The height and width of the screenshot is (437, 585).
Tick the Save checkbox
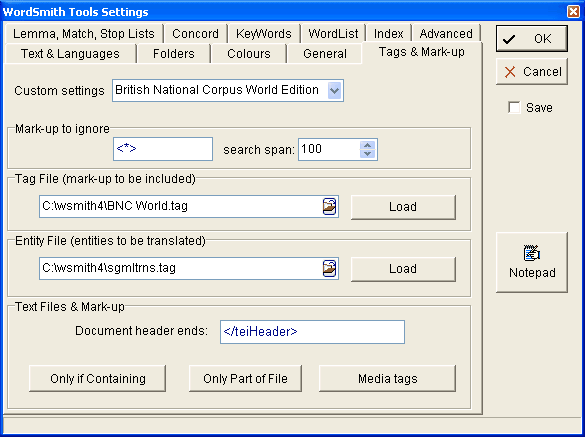(x=514, y=107)
